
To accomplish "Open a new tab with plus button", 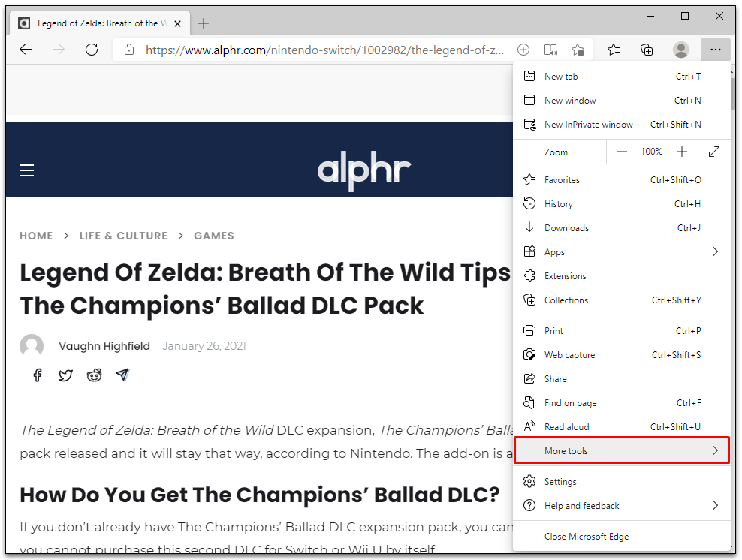I will pyautogui.click(x=204, y=23).
